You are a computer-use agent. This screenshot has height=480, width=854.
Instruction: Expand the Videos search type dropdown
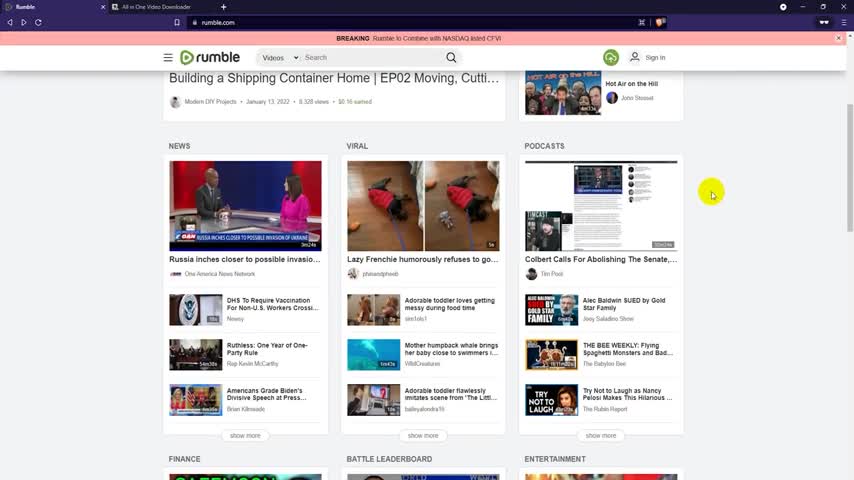click(280, 57)
